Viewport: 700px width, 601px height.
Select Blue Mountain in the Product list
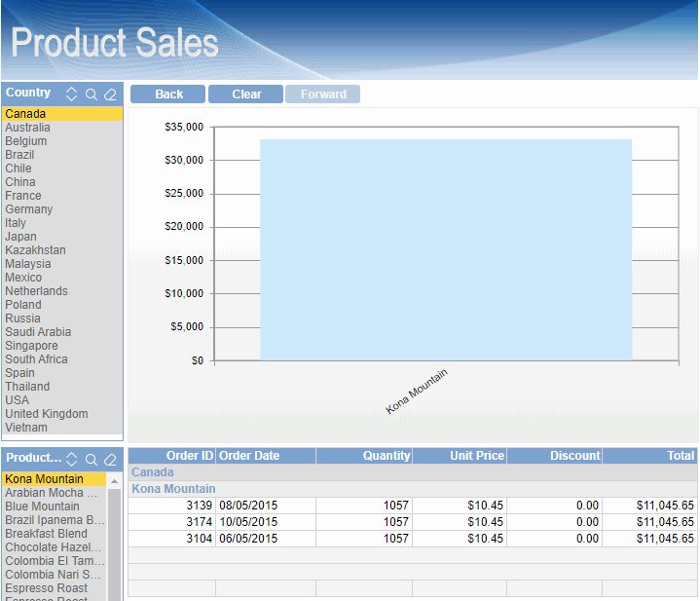pos(42,507)
